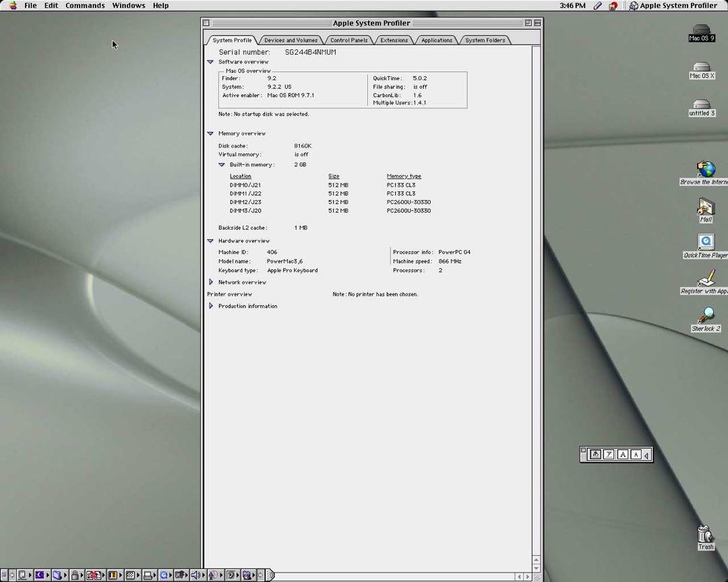Click the padlock control strip module

click(x=75, y=575)
